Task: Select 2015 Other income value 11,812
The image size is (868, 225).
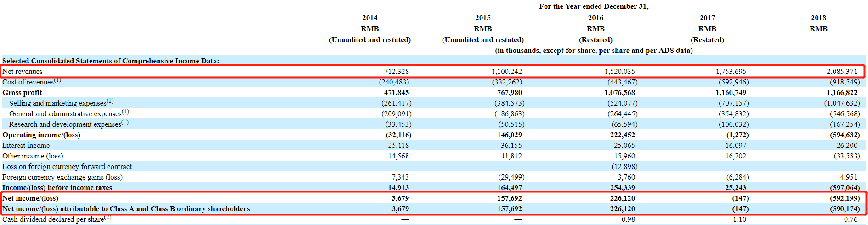Action: tap(511, 156)
